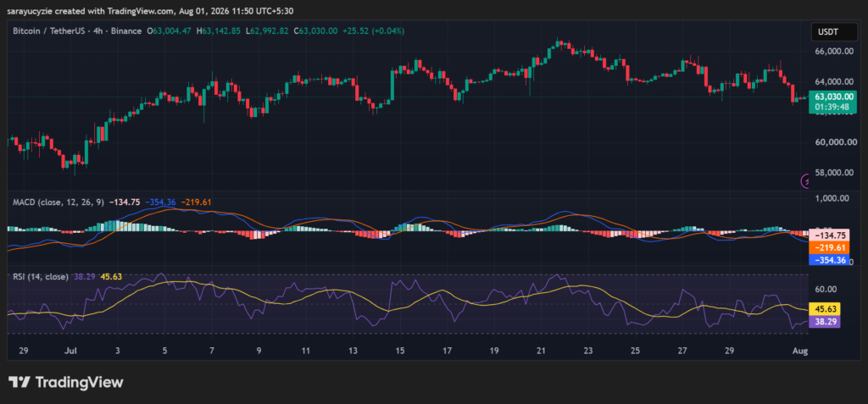Screen dimensions: 868x404
Task: Click the yellow 45.63 value in RSI legend
Action: 111,277
